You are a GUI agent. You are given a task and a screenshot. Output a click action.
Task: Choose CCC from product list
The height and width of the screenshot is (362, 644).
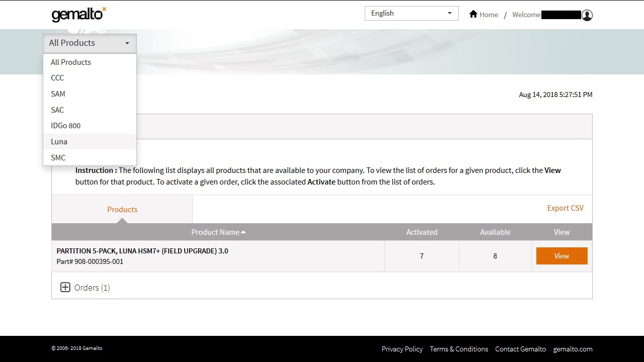tap(57, 78)
